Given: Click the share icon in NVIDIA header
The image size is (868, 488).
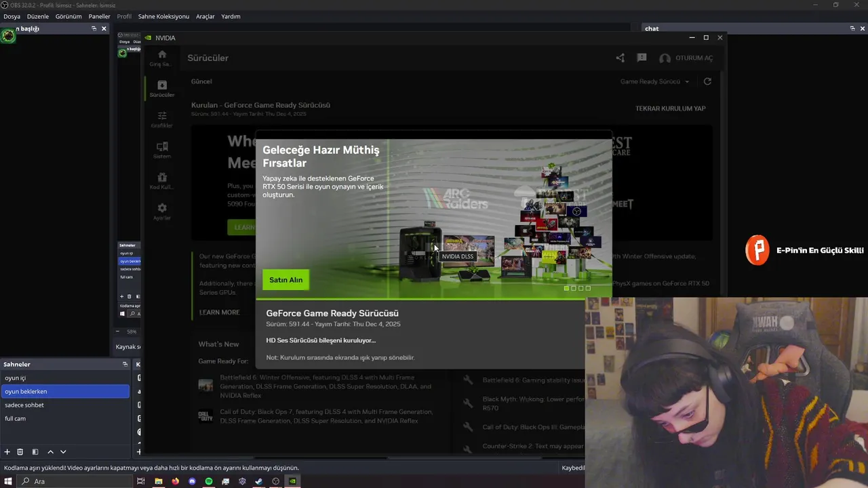Looking at the screenshot, I should pos(620,58).
